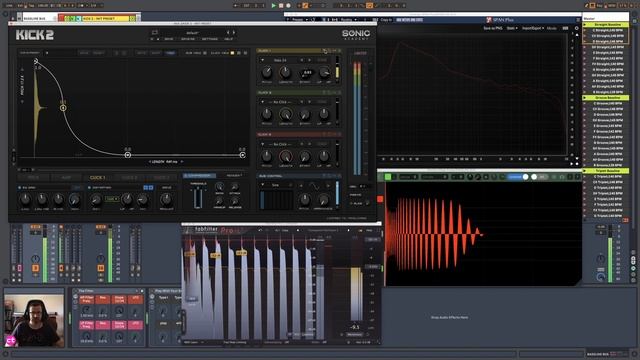Go to the next Kick 2 preset
640x360 pixels.
tap(234, 33)
